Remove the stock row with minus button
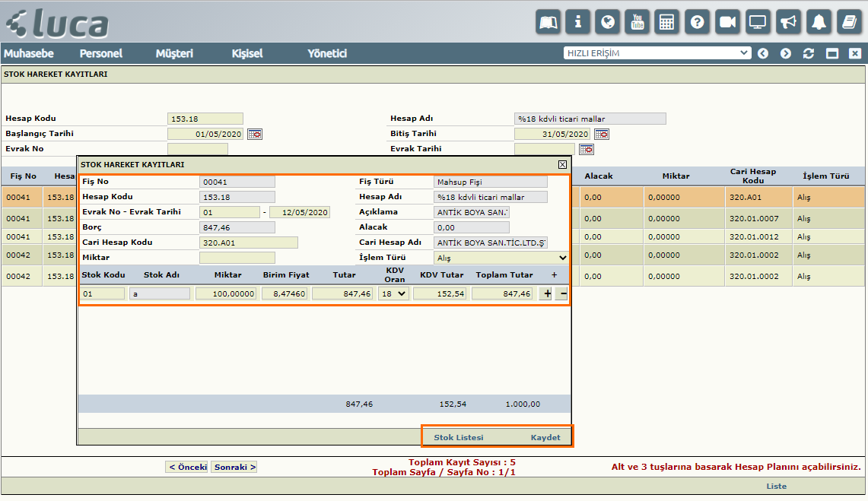868x501 pixels. [x=562, y=293]
